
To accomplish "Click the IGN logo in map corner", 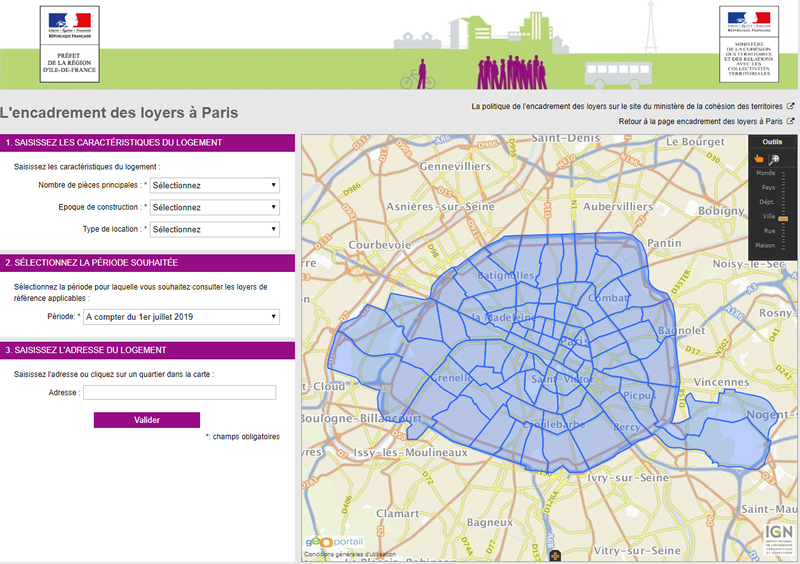I will tap(779, 535).
